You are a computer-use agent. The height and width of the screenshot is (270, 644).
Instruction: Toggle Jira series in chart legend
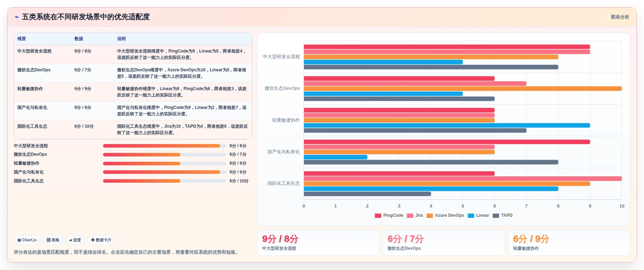(415, 215)
